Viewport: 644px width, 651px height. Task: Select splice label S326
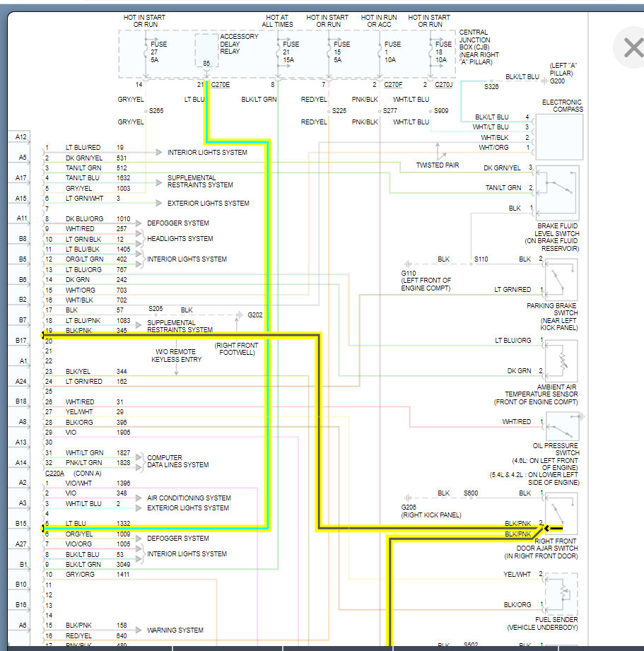click(491, 87)
